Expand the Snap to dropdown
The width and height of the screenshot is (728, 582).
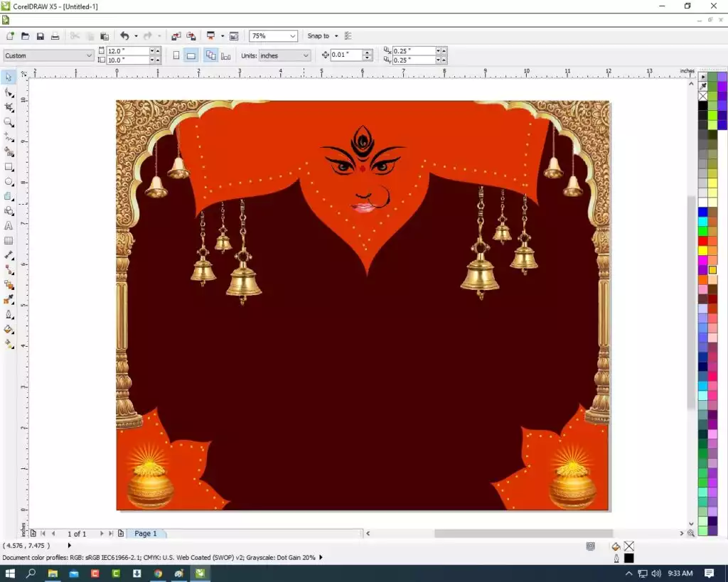pos(336,36)
